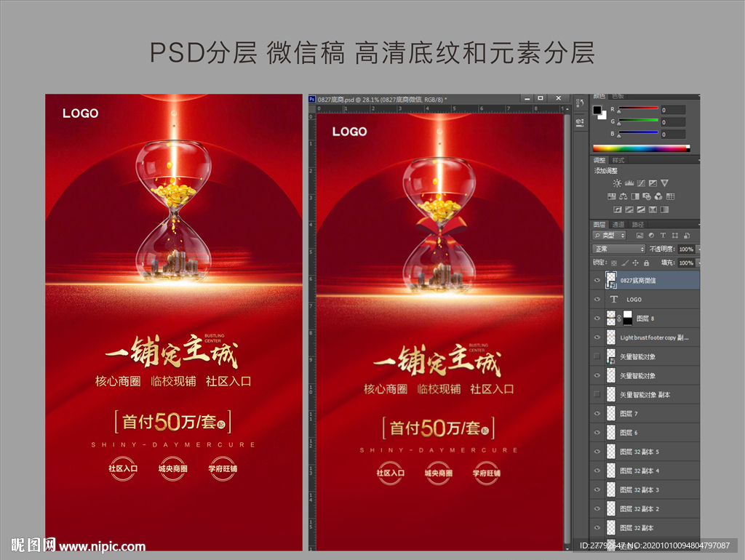Click the mask link icon on 图层 8

[619, 319]
